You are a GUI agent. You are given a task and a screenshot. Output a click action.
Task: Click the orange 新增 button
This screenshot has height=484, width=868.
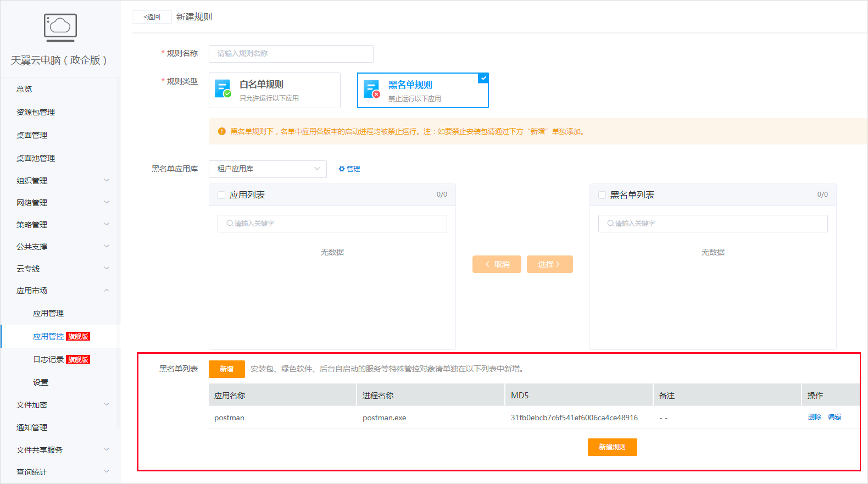tap(226, 369)
